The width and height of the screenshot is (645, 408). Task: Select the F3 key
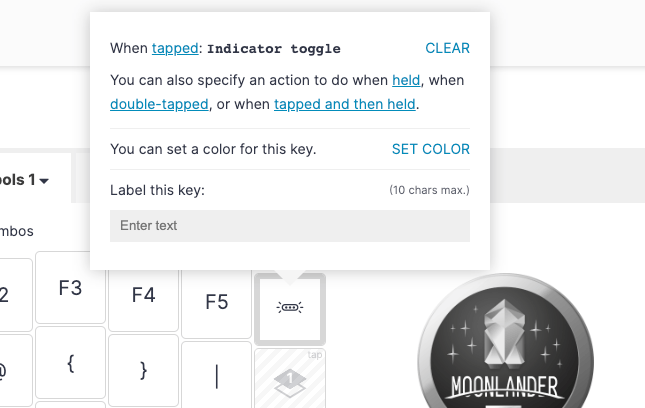(70, 288)
